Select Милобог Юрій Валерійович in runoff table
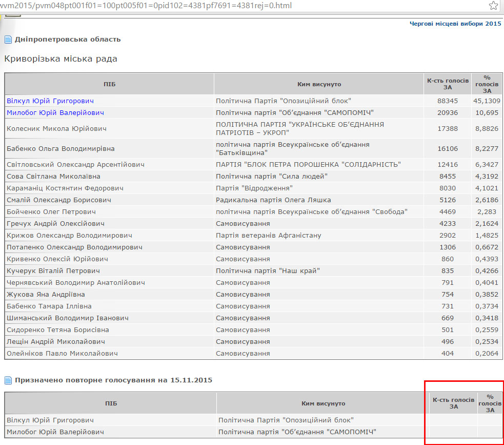Image resolution: width=504 pixels, height=445 pixels. (55, 432)
